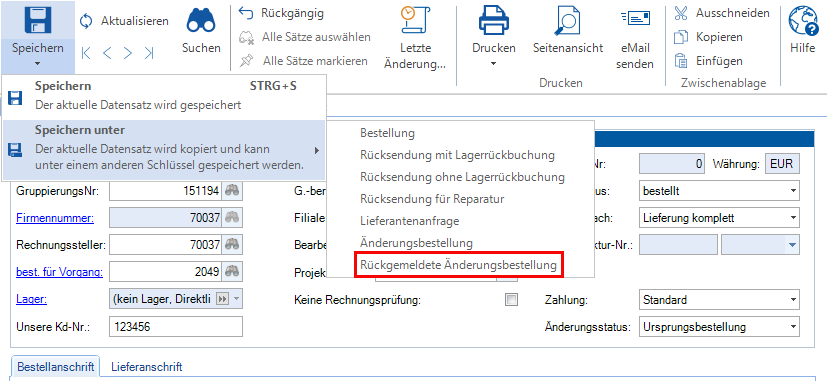Go to previous record arrow
The height and width of the screenshot is (381, 827).
[107, 53]
